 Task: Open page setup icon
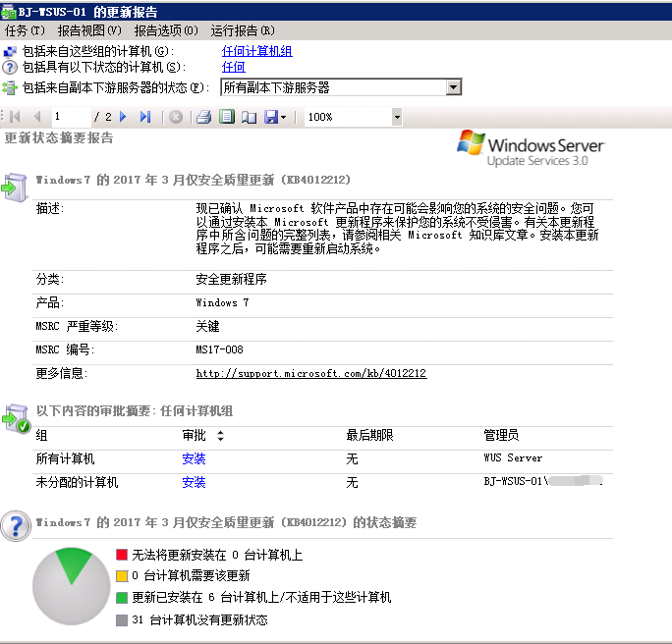point(249,117)
